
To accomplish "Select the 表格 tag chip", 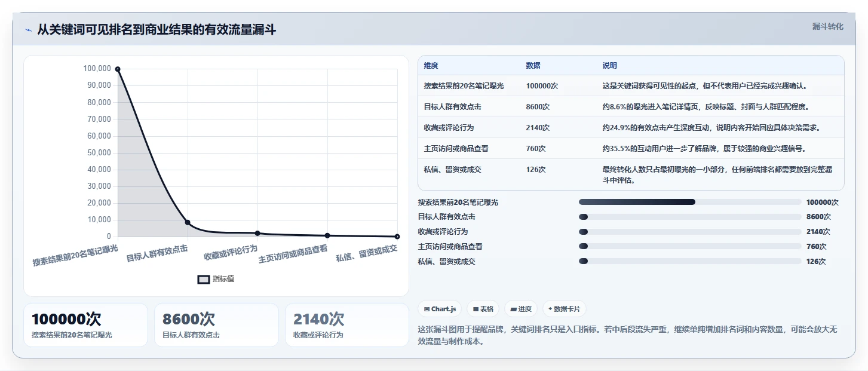I will (x=483, y=309).
